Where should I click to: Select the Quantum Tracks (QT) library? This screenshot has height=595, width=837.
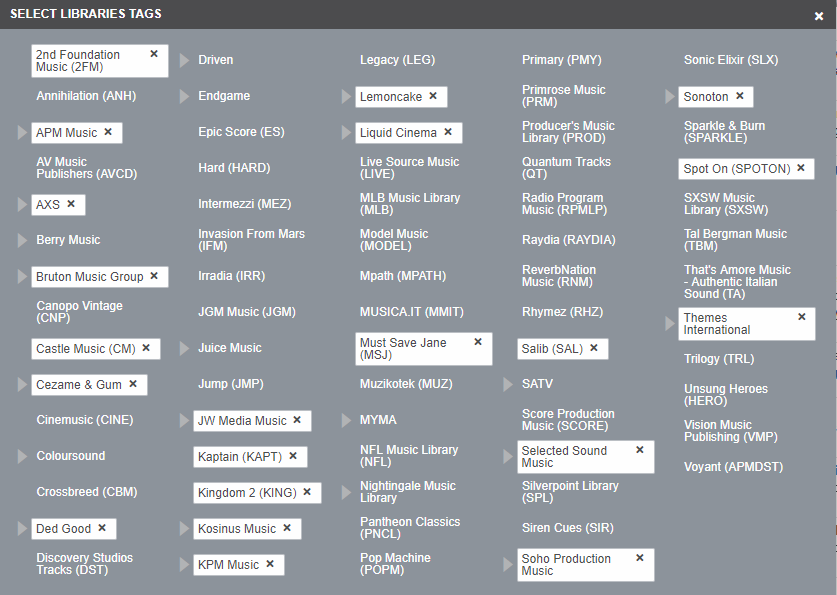(x=566, y=168)
